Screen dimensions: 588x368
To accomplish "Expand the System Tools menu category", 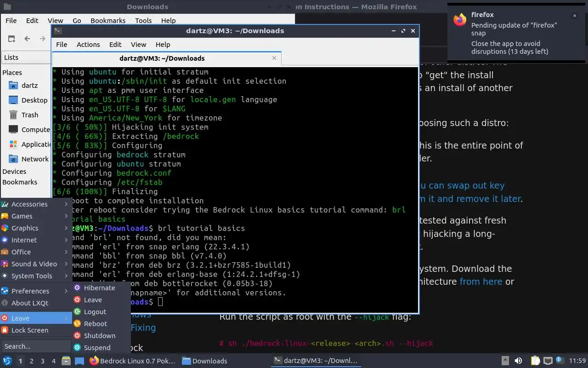I will point(35,276).
